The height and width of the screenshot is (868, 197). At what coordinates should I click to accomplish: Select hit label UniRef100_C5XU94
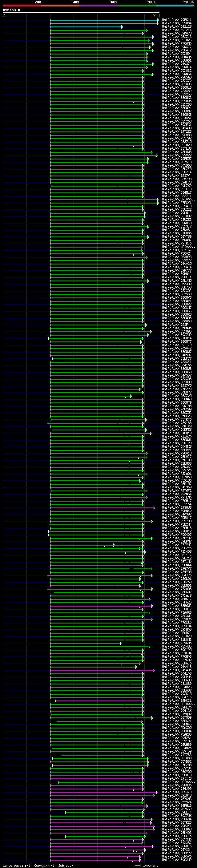(x=176, y=54)
